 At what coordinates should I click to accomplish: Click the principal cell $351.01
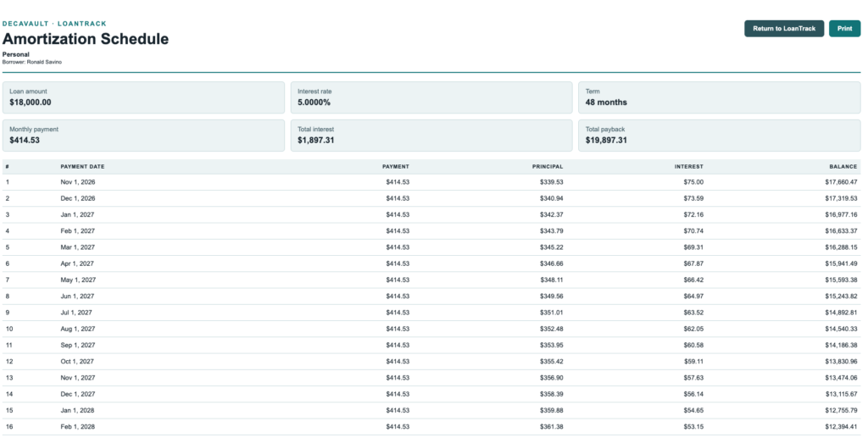coord(552,313)
